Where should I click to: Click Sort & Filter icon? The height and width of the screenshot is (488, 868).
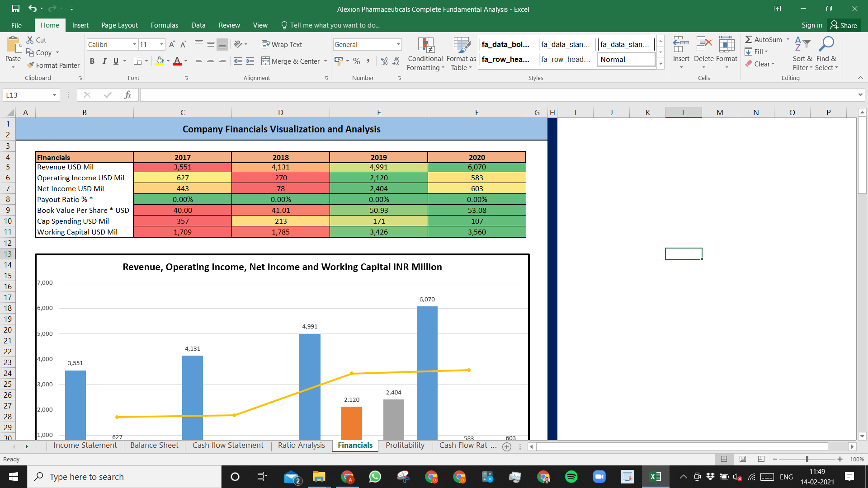point(802,45)
